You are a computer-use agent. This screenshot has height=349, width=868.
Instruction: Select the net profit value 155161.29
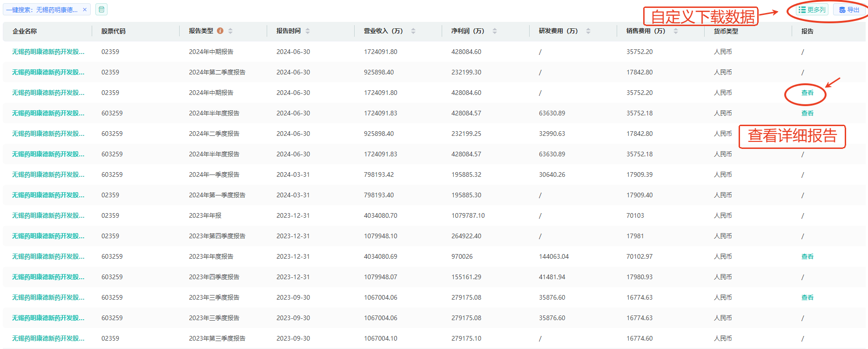[x=466, y=277]
